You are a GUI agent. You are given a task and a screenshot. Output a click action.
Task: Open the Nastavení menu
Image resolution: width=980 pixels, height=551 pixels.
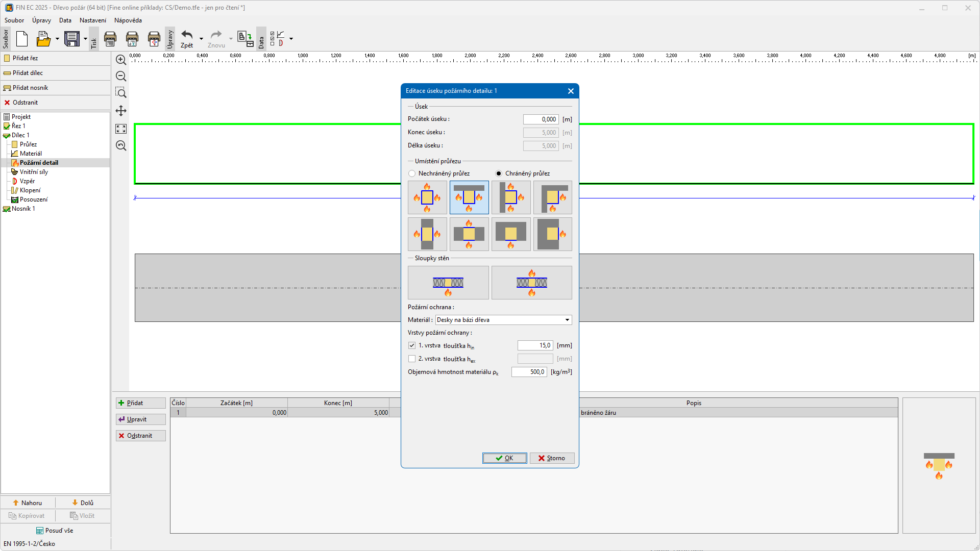pos(93,20)
